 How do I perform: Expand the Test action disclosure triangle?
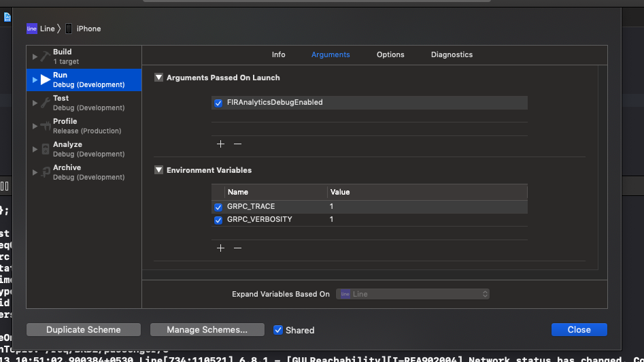click(35, 103)
